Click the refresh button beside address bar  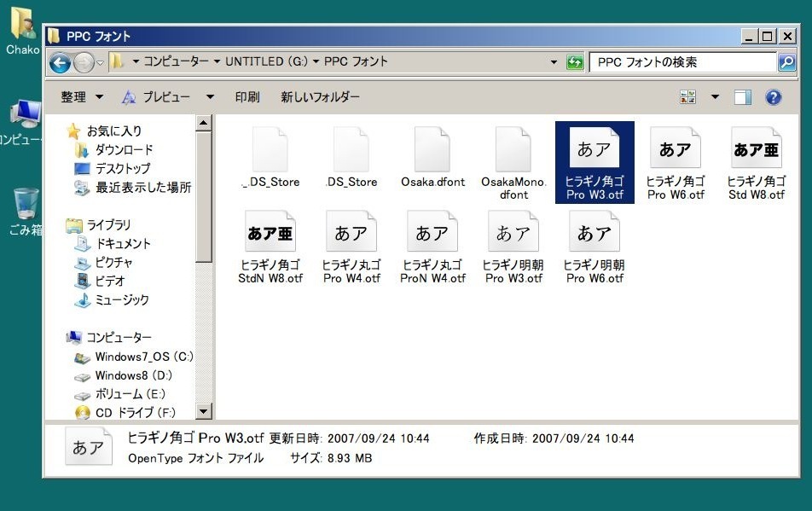575,62
